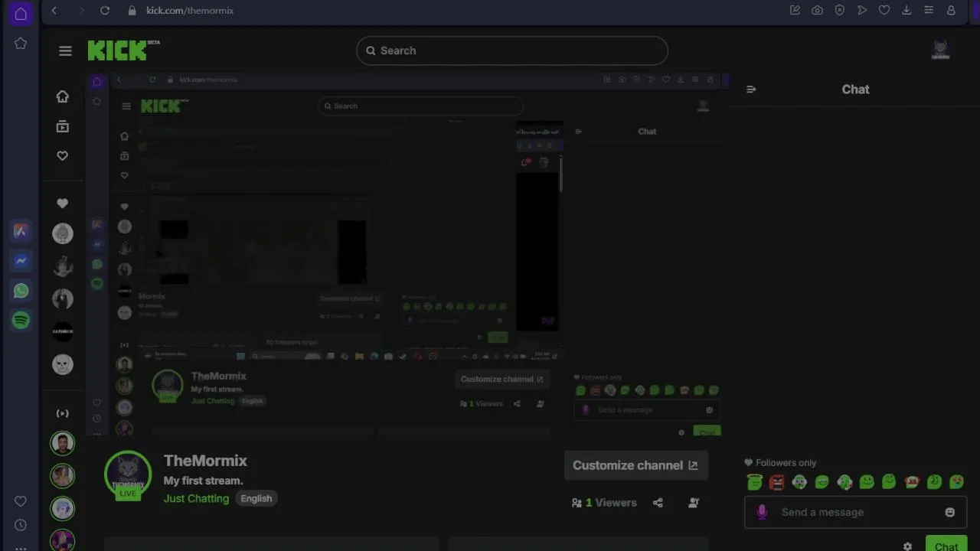The image size is (980, 551).
Task: Open Opera easy setup menu
Action: pyautogui.click(x=928, y=10)
